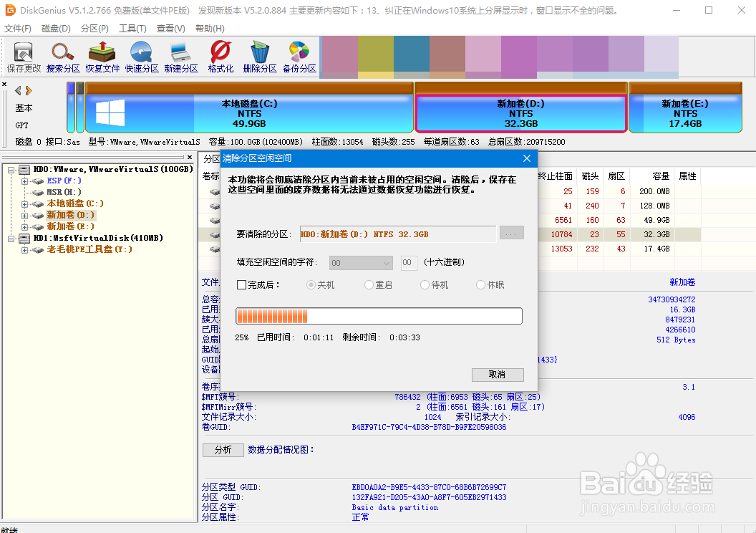Go to next disk with right arrow

pyautogui.click(x=29, y=90)
